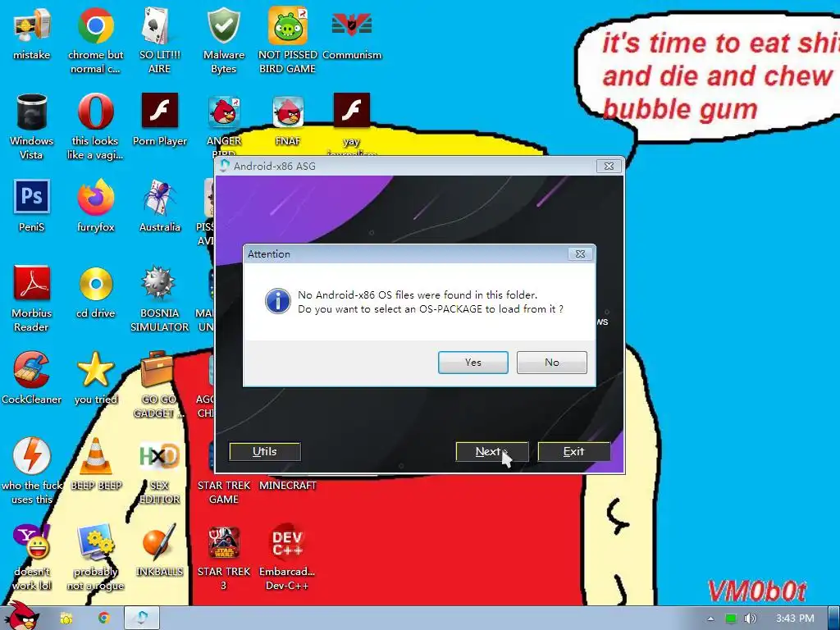This screenshot has width=840, height=630.
Task: Select the Opera 'this looks like' icon
Action: [95, 126]
